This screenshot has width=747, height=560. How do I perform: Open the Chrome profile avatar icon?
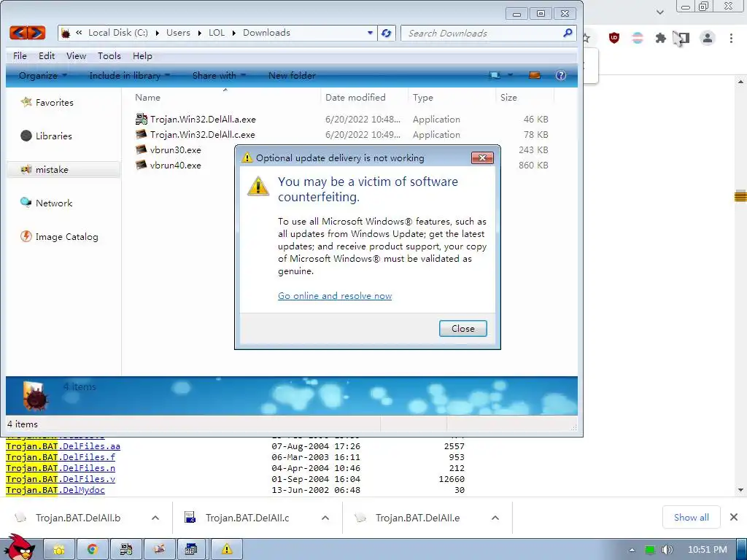click(708, 38)
